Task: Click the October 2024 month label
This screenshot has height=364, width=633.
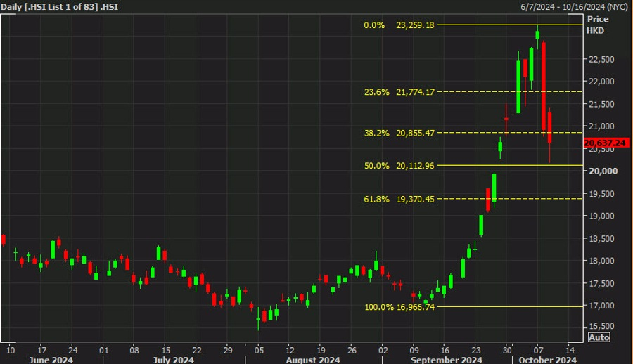Action: pos(547,360)
